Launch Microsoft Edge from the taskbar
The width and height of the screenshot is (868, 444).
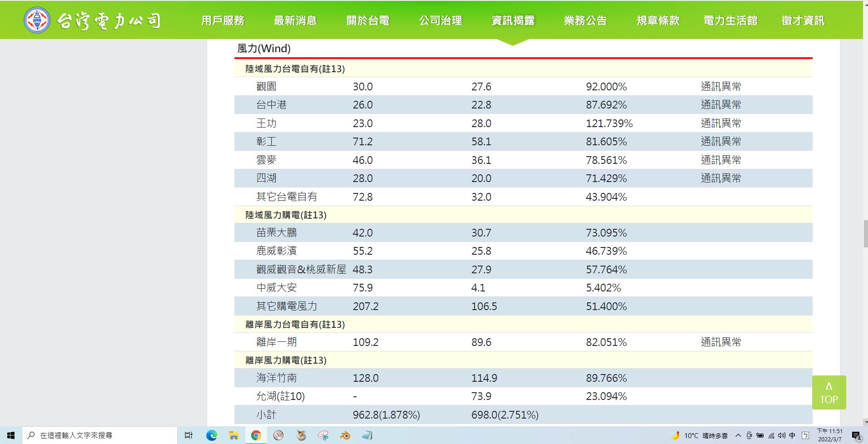pos(211,435)
